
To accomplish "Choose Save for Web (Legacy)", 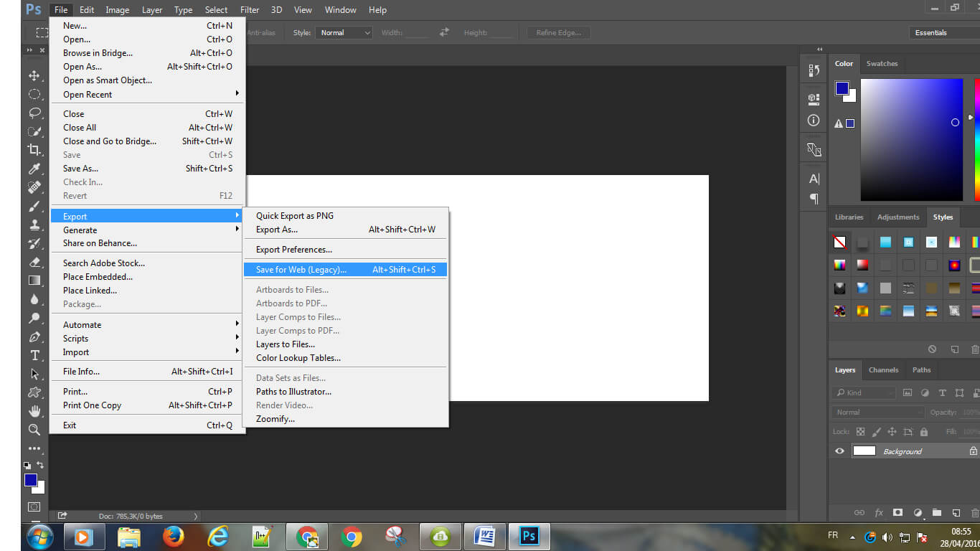I will click(346, 270).
